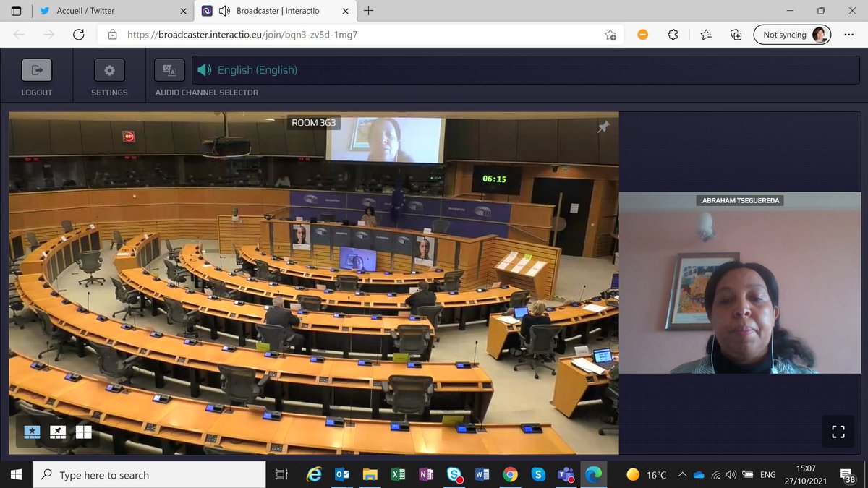
Task: Launch Internet Explorer from taskbar
Action: [x=314, y=475]
